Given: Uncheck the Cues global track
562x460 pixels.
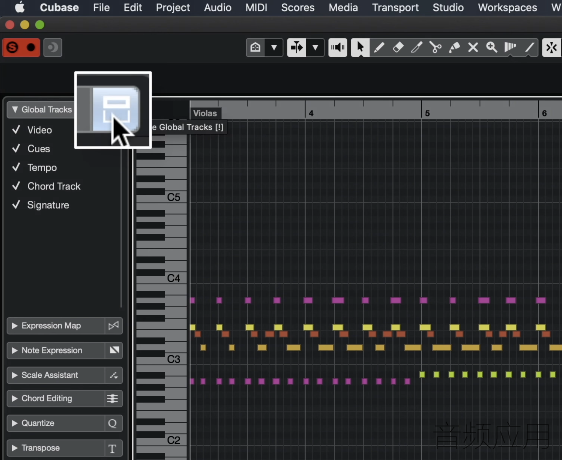Looking at the screenshot, I should click(16, 148).
